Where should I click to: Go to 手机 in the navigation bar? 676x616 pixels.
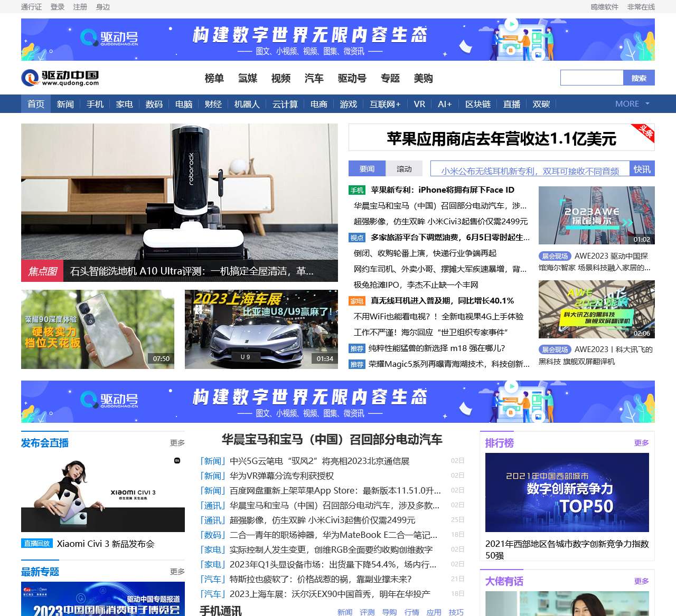click(95, 104)
